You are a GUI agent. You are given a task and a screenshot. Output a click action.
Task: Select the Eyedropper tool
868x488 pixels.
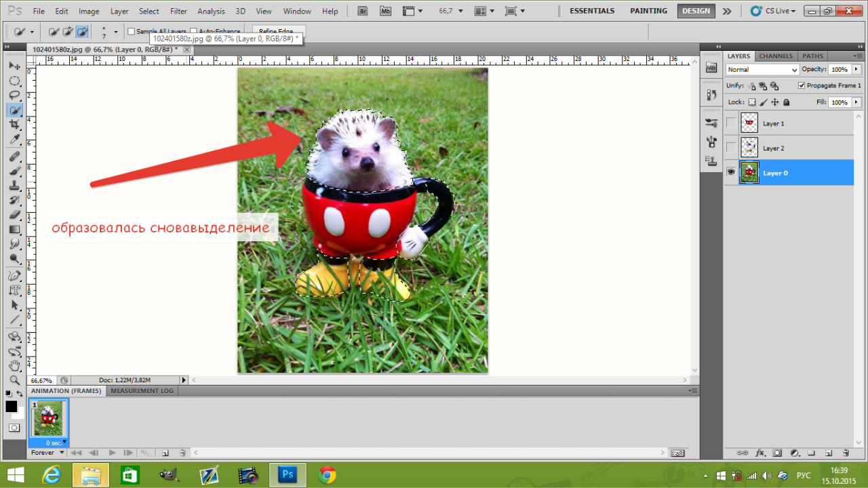tap(14, 140)
